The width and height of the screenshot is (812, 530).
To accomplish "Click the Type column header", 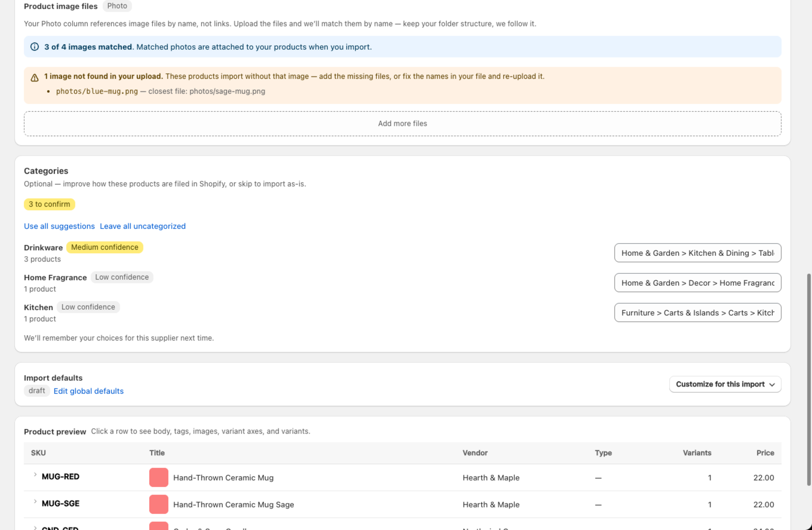I will pos(603,453).
